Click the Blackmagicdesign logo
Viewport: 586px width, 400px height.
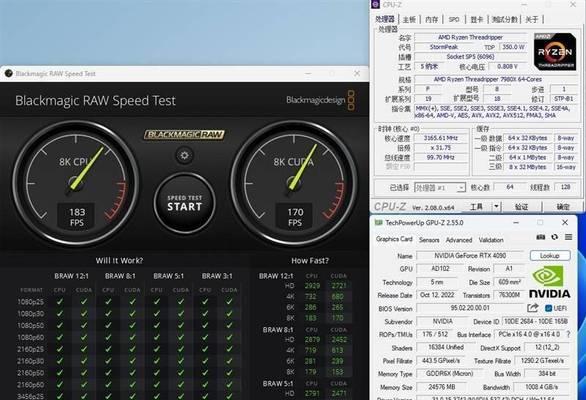(320, 100)
